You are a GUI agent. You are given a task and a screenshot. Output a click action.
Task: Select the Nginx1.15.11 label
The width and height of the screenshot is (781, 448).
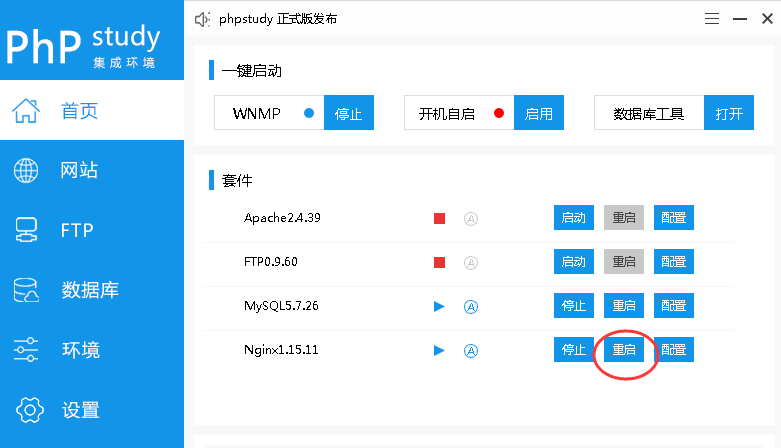(281, 350)
